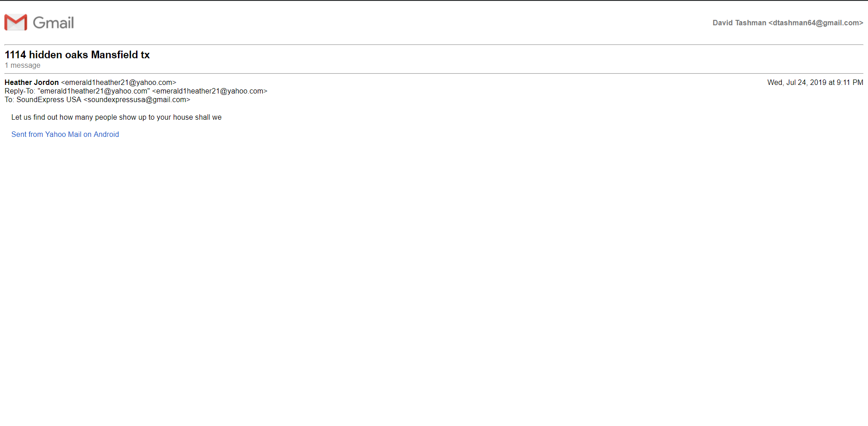The height and width of the screenshot is (426, 868).
Task: Click the account header David Tashman dtashman64@gmail.com
Action: pos(788,23)
